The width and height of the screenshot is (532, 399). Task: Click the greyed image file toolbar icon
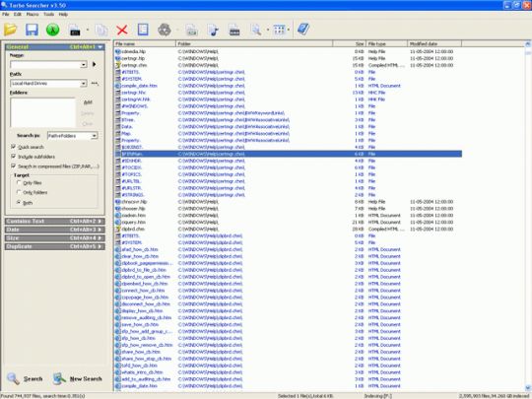pyautogui.click(x=191, y=31)
